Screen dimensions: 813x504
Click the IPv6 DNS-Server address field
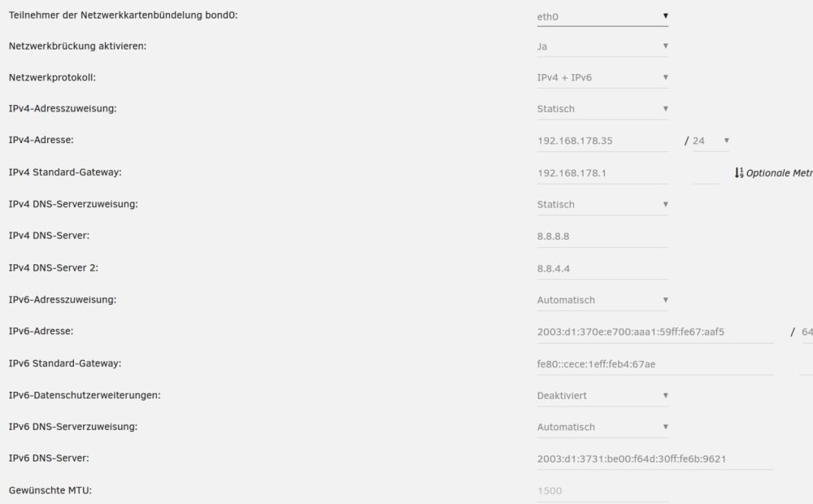tap(655, 459)
